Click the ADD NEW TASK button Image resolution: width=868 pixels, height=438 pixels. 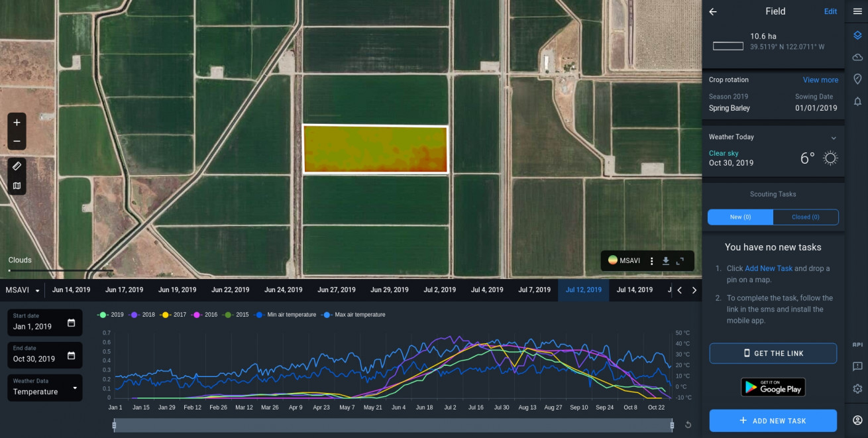(773, 421)
